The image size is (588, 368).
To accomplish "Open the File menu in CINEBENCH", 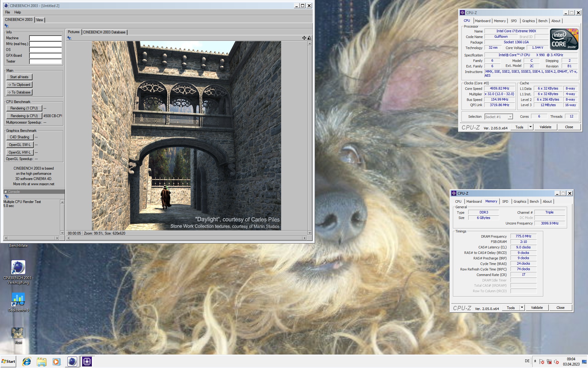I will pos(8,12).
